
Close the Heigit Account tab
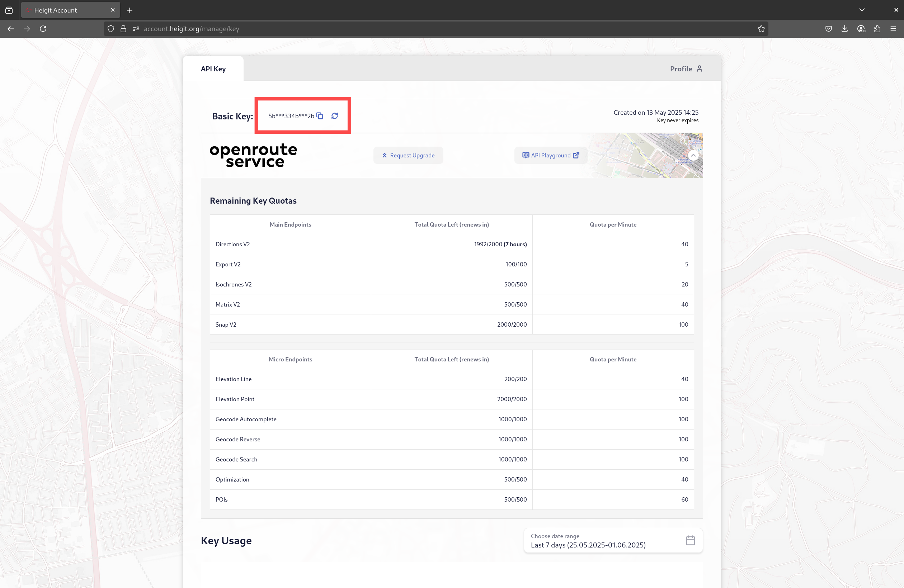113,10
